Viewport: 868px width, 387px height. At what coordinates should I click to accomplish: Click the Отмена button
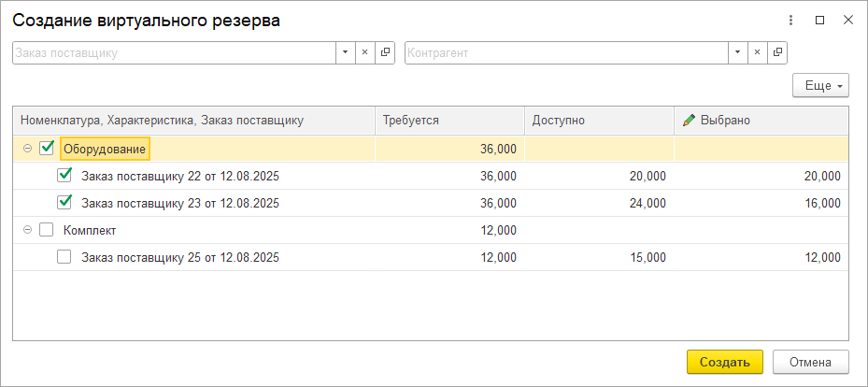tap(810, 362)
